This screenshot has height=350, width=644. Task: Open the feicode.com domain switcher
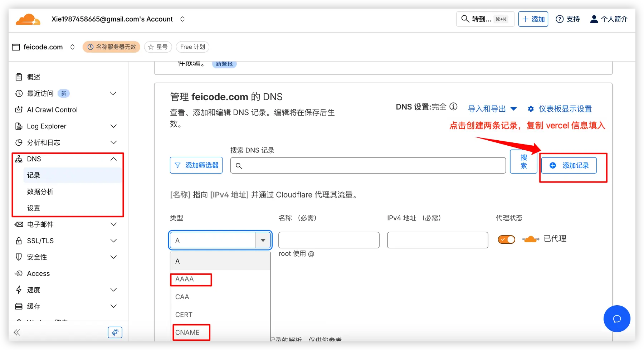(x=72, y=47)
